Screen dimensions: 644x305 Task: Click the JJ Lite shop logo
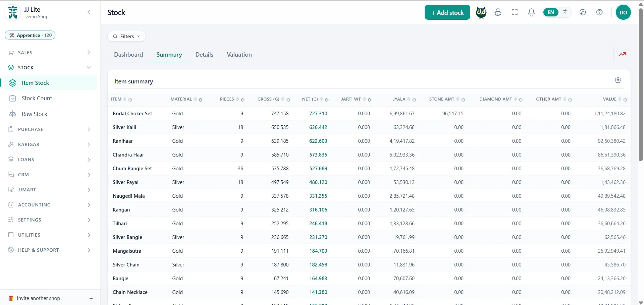click(13, 13)
